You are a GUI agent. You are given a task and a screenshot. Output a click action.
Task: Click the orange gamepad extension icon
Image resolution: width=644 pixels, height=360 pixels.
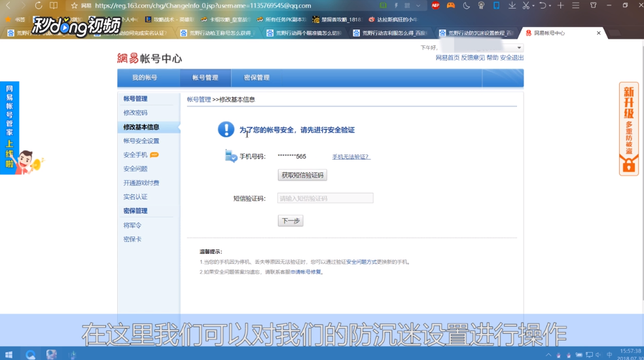(450, 5)
